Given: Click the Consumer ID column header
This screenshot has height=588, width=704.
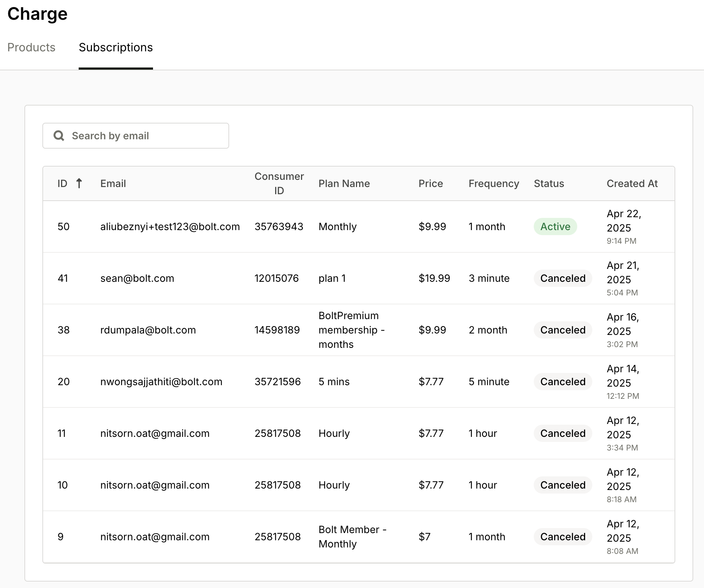Looking at the screenshot, I should point(279,183).
